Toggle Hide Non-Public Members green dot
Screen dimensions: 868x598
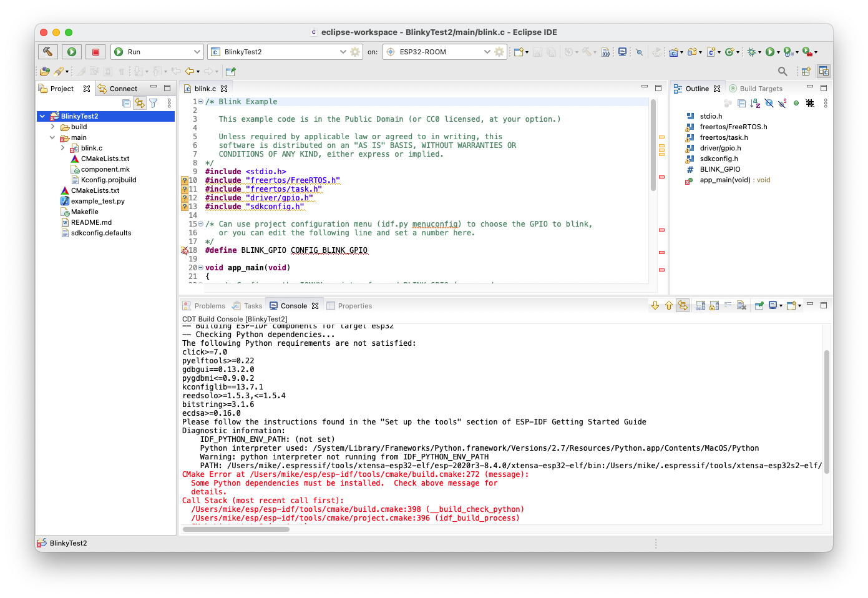point(796,103)
